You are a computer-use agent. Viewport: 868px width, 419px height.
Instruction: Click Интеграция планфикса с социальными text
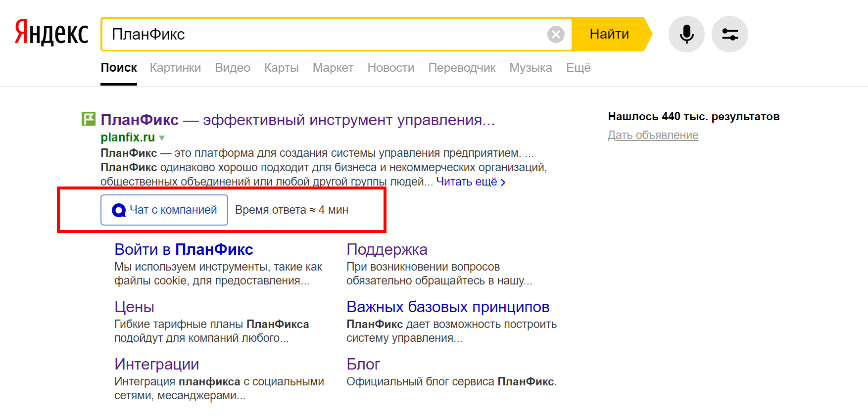tap(219, 388)
